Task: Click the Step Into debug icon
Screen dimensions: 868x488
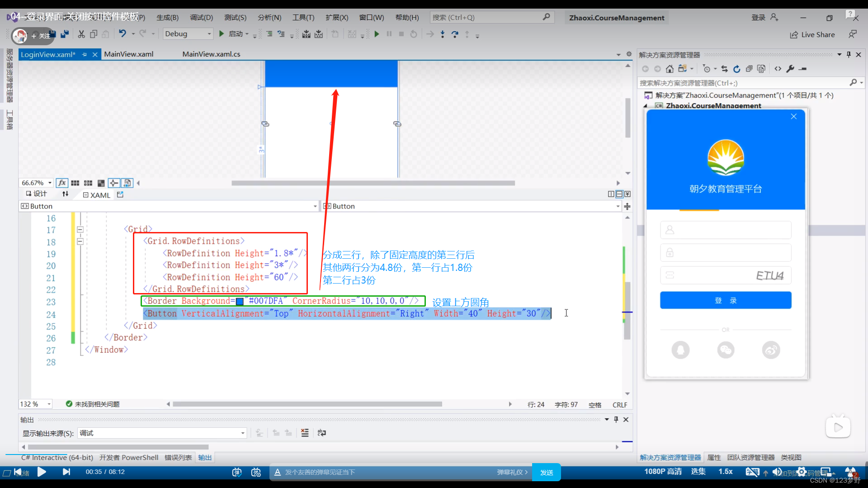Action: 442,34
